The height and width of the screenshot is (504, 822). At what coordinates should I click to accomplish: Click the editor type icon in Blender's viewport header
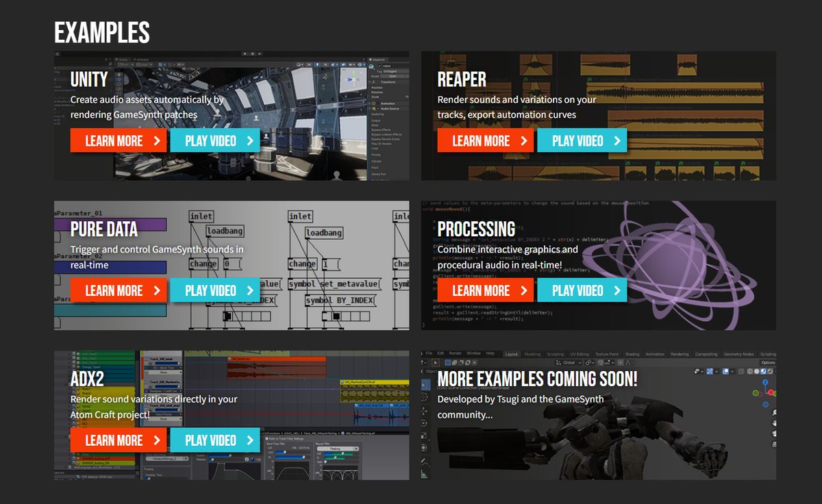[x=423, y=362]
